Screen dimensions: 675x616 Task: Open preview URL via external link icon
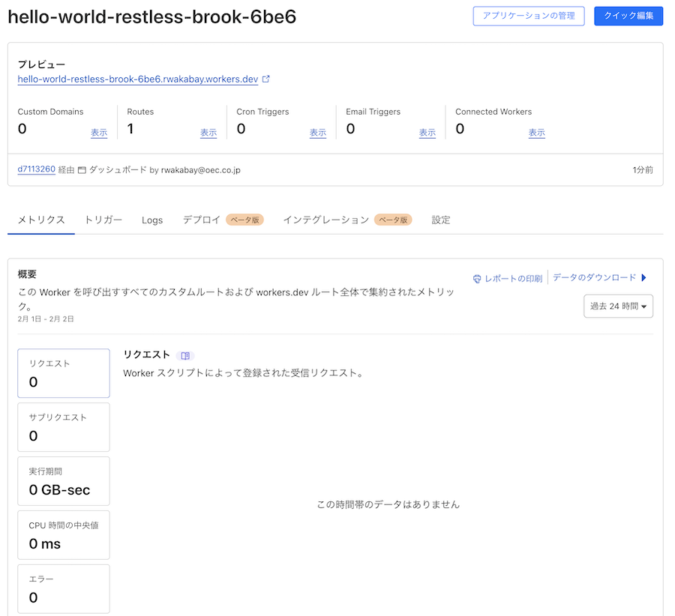[266, 79]
